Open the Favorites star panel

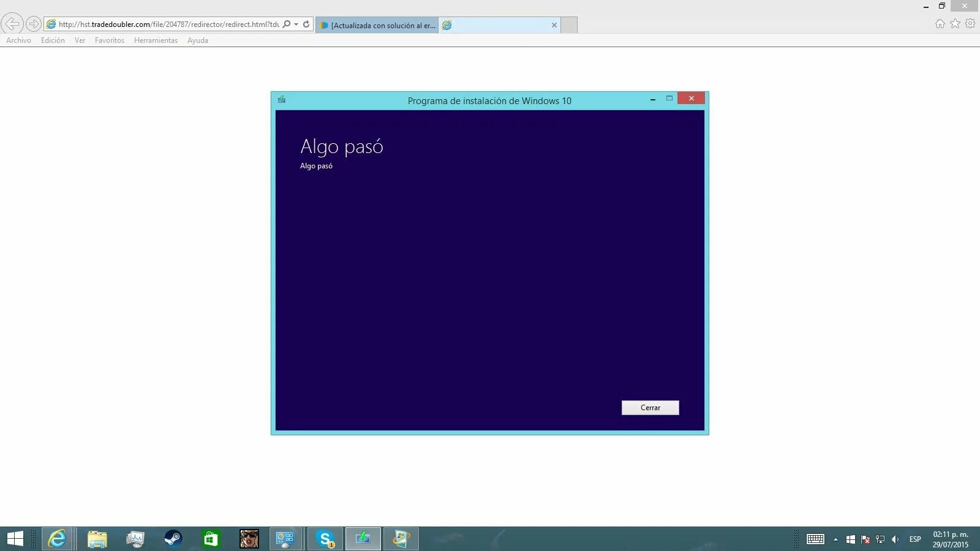[955, 24]
